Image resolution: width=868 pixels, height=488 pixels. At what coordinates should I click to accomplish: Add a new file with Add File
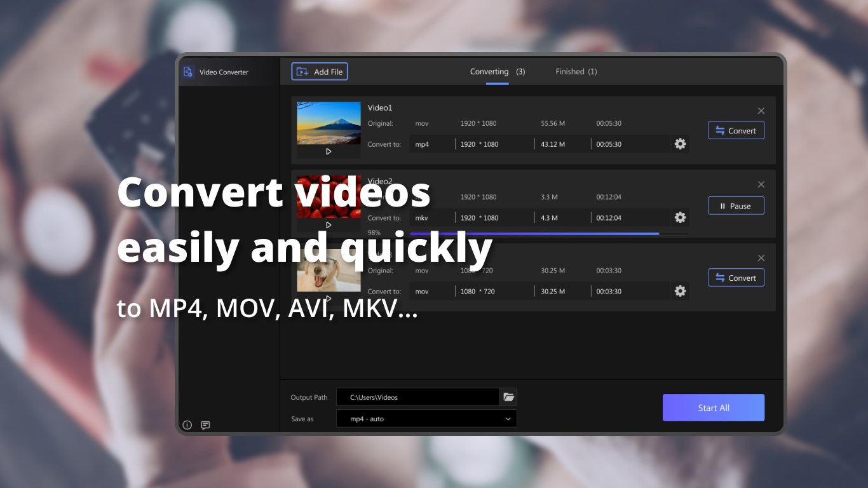coord(320,71)
